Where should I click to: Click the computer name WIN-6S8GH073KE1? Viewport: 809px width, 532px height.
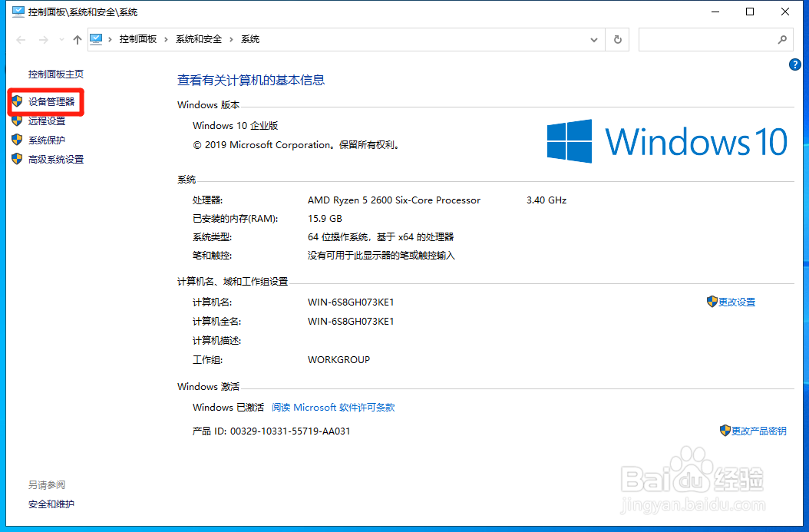(351, 302)
